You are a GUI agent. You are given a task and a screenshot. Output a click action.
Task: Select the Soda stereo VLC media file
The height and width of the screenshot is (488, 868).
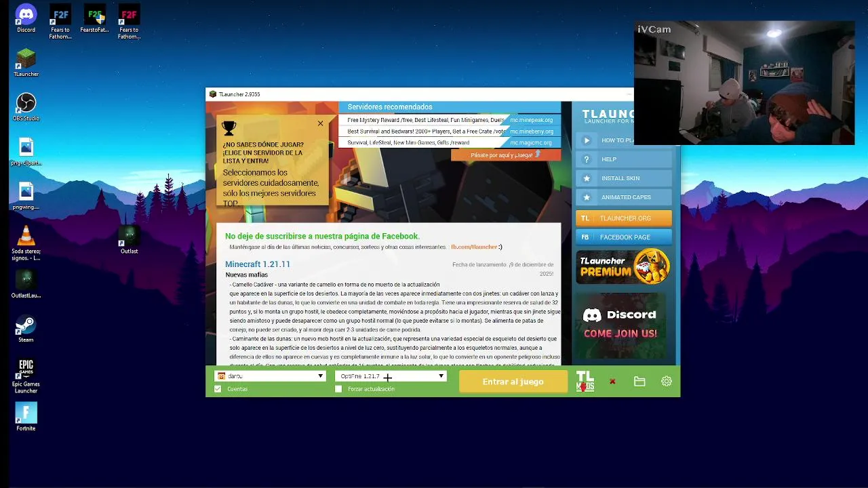tap(26, 243)
